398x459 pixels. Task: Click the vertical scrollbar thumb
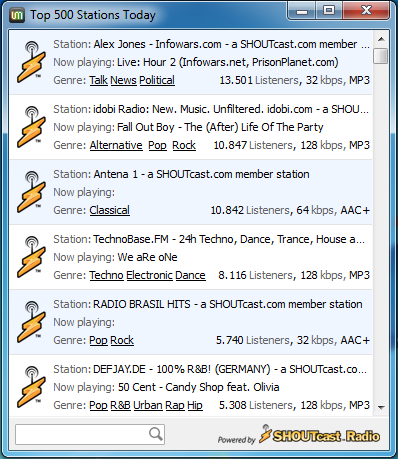381,56
